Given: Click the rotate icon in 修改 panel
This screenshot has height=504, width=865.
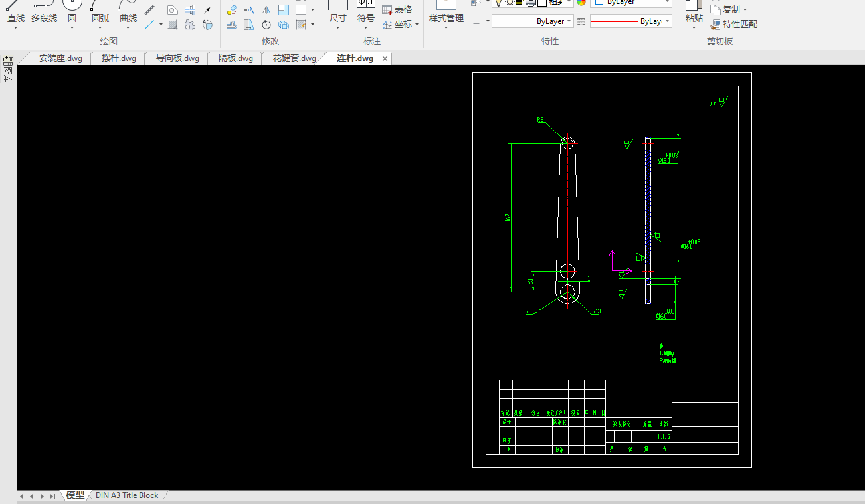Looking at the screenshot, I should tap(266, 25).
